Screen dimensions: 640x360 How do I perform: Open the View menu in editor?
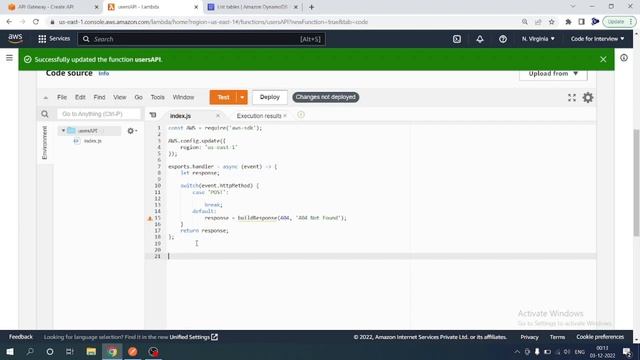pos(120,97)
